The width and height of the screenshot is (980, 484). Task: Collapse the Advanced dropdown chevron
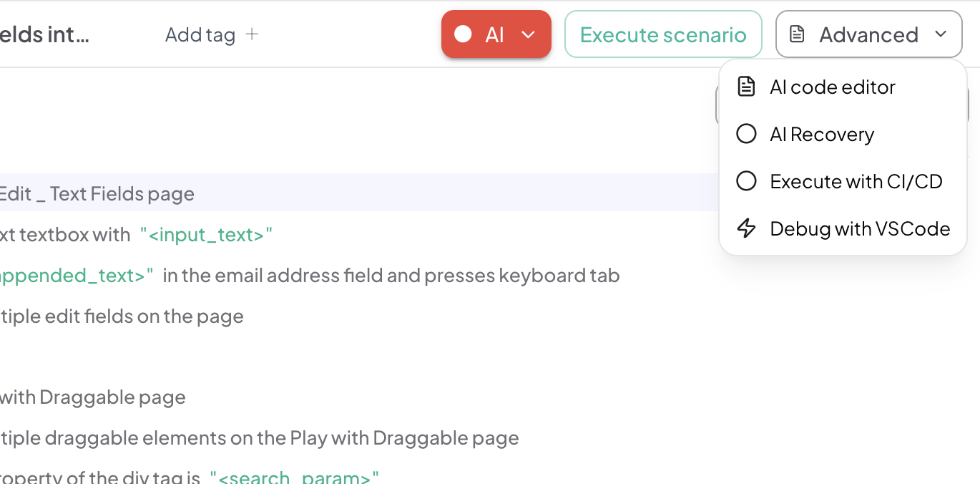[941, 34]
